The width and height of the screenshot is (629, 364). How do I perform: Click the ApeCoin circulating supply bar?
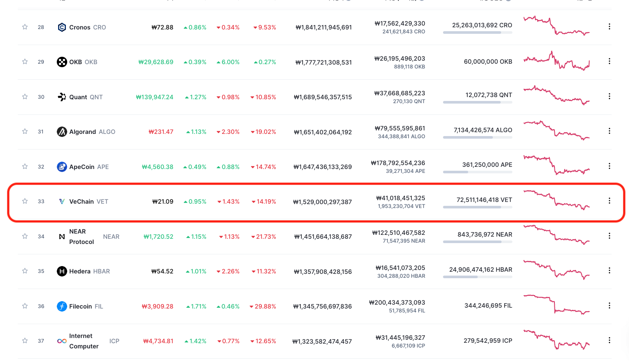tap(478, 172)
